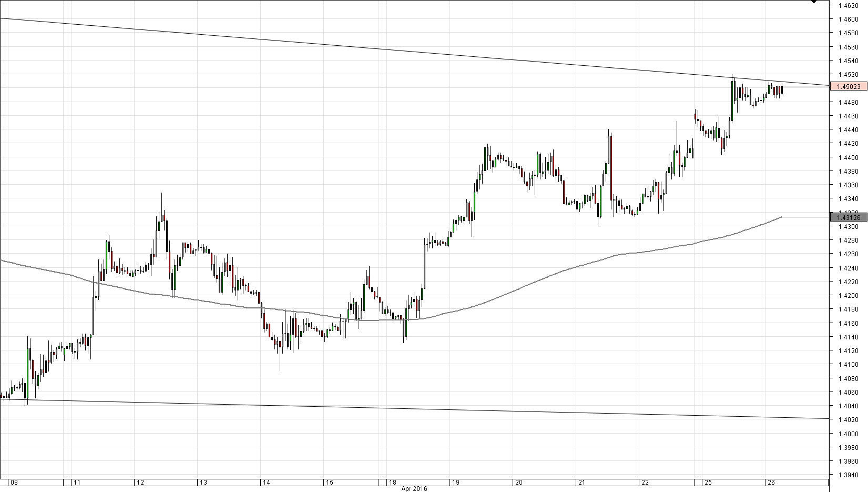Click date label 26 on time axis
This screenshot has width=868, height=492.
771,482
